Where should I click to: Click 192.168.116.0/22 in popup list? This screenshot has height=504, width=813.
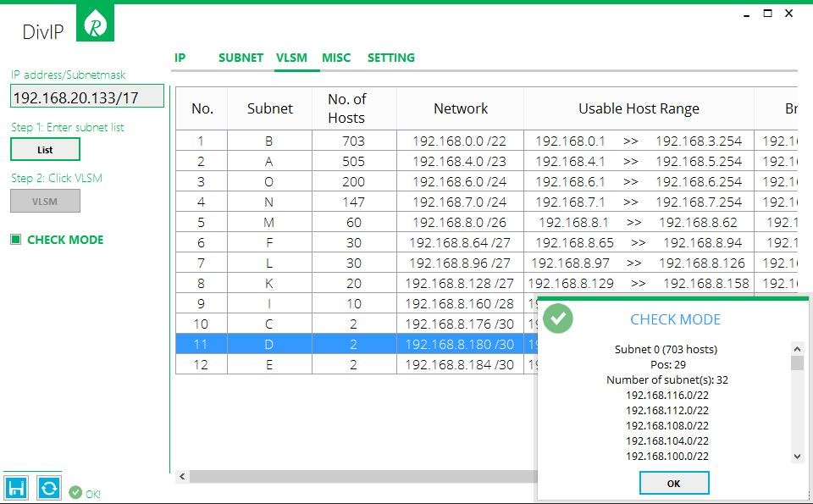coord(666,395)
